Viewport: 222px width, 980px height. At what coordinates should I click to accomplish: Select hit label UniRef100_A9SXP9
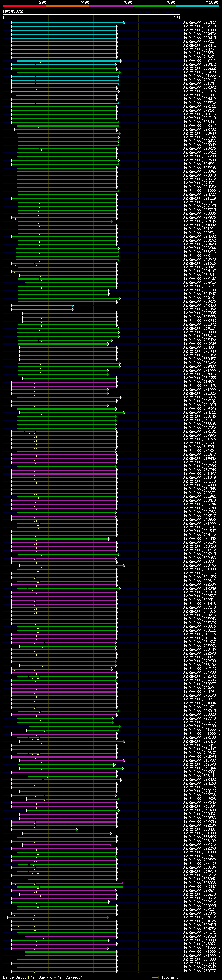click(x=199, y=72)
